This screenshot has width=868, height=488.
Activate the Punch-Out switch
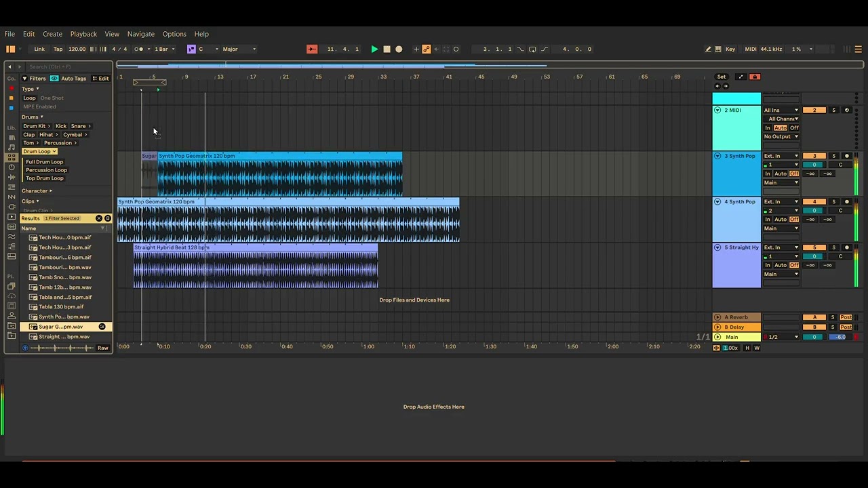coord(544,49)
